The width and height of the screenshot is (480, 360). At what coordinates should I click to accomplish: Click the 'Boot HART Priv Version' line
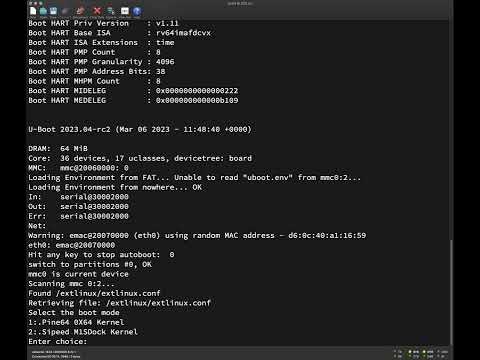click(104, 22)
